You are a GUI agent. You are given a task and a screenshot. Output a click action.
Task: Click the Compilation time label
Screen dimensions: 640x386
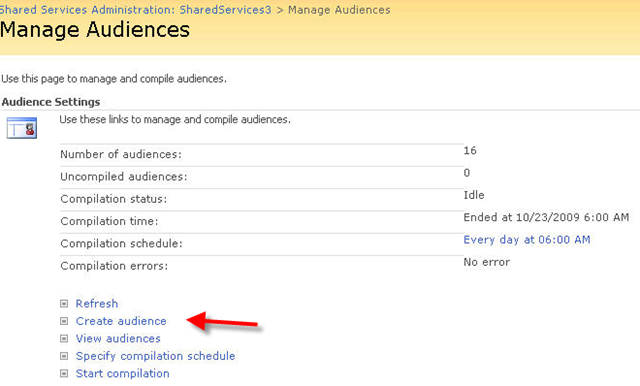coord(109,221)
